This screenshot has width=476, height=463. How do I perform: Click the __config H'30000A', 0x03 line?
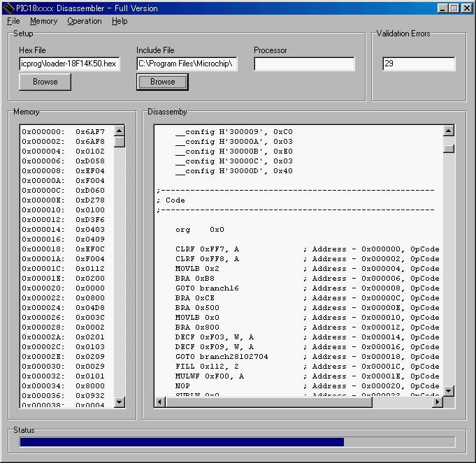point(233,141)
